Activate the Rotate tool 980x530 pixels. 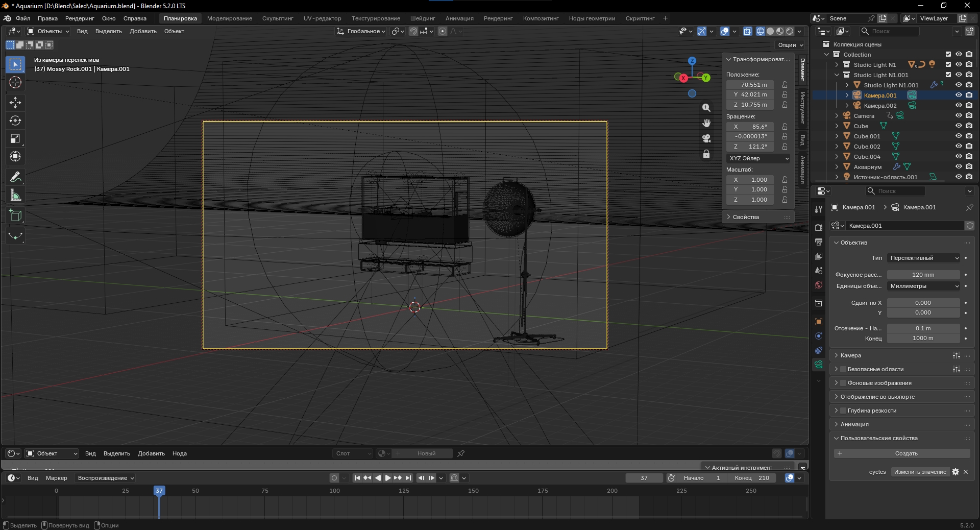pos(15,121)
